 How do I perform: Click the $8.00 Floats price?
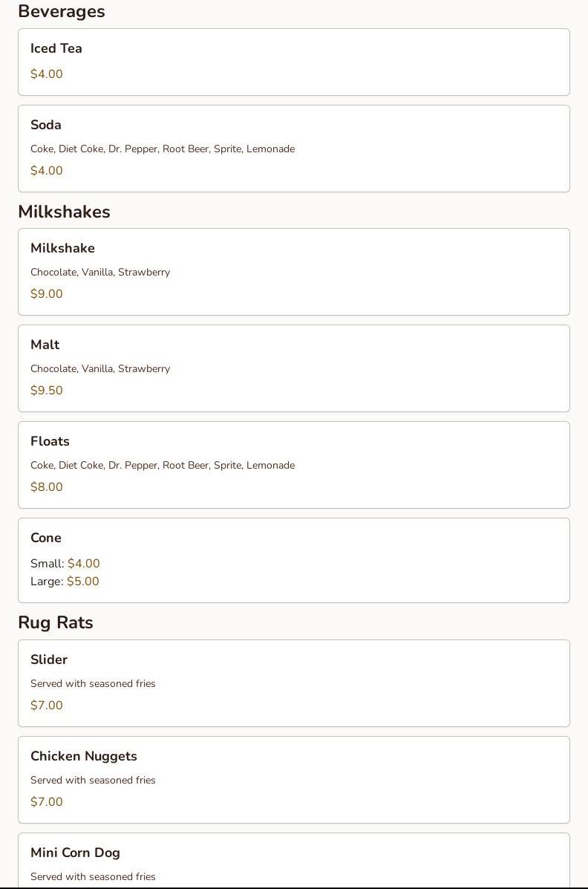(x=47, y=486)
